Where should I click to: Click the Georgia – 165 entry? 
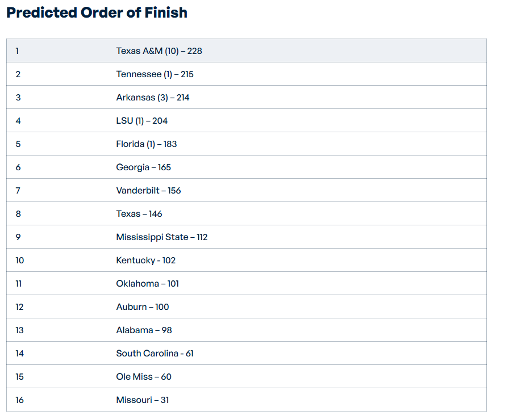[143, 167]
